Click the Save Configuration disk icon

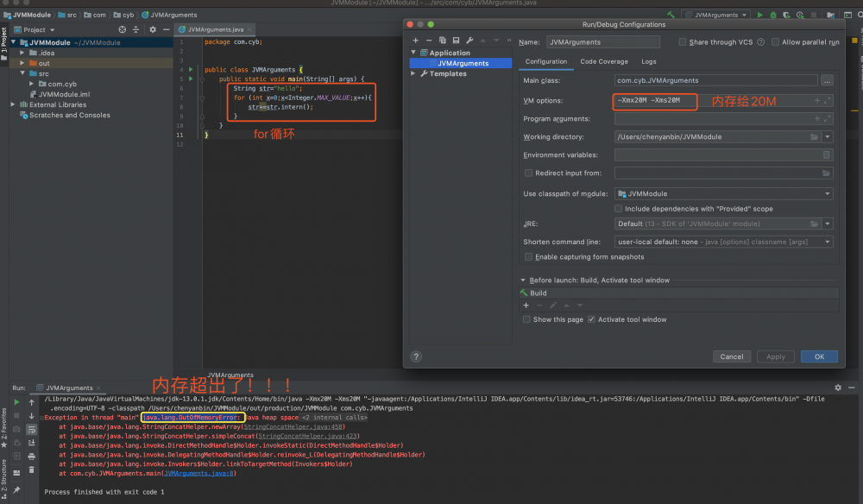456,41
